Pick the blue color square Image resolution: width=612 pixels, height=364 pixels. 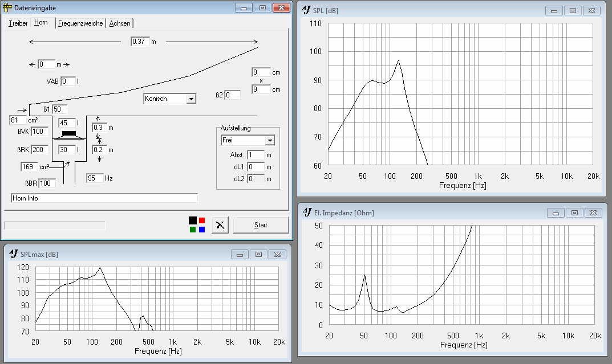[202, 230]
